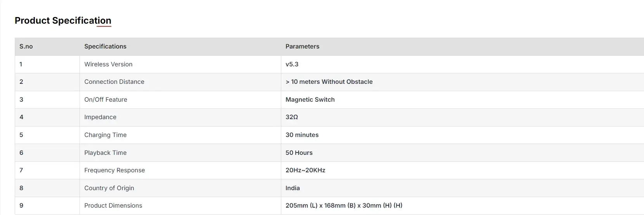
Task: Click the 32Ω impedance value
Action: pos(292,117)
